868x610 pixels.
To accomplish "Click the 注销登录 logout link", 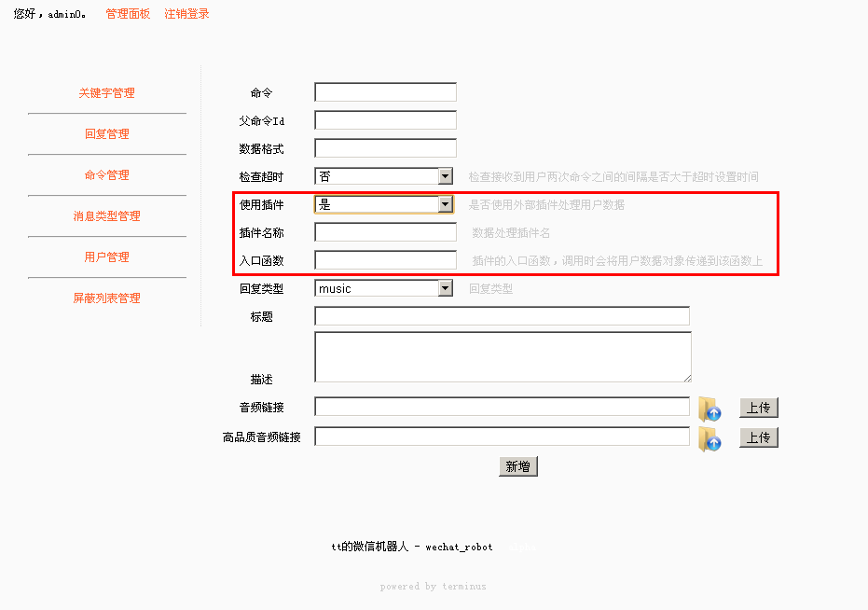I will 186,14.
